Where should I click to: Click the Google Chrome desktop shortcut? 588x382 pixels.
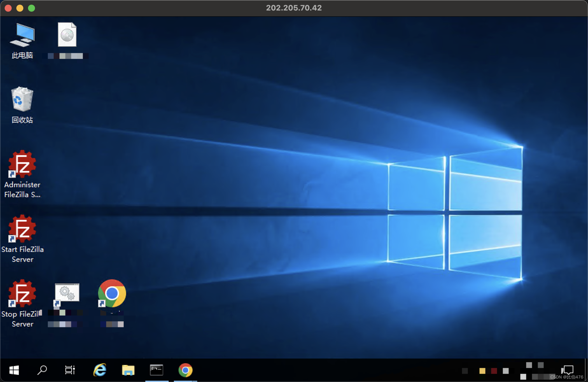click(x=112, y=293)
